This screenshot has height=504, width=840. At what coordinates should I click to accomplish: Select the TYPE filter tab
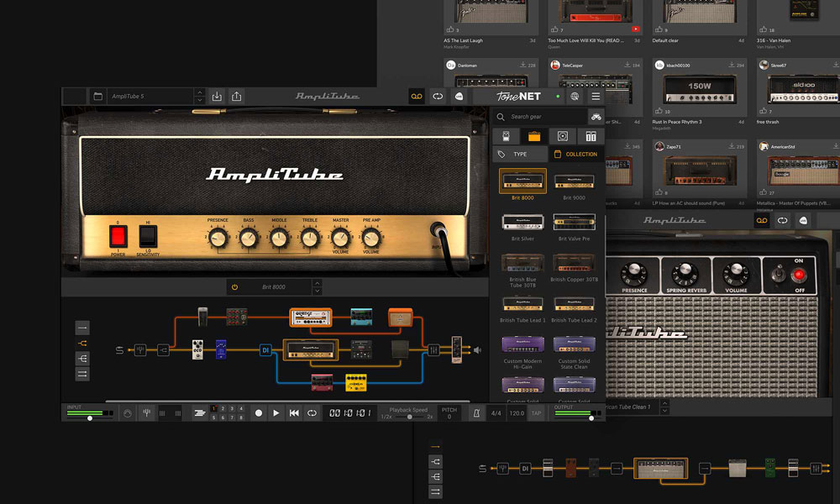coord(519,155)
